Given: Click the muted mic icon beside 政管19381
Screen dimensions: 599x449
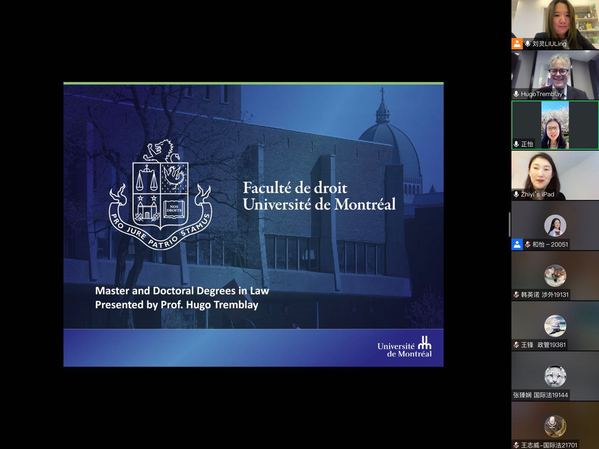Looking at the screenshot, I should [516, 345].
